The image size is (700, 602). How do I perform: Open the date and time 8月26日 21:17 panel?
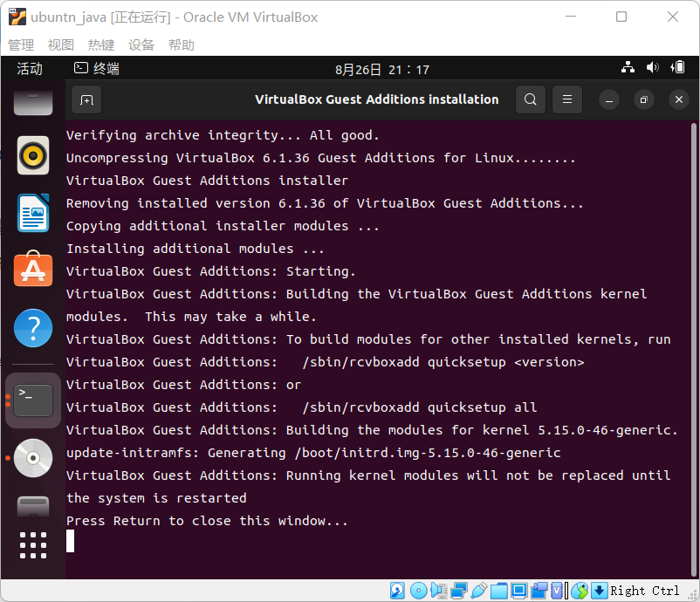pyautogui.click(x=382, y=70)
